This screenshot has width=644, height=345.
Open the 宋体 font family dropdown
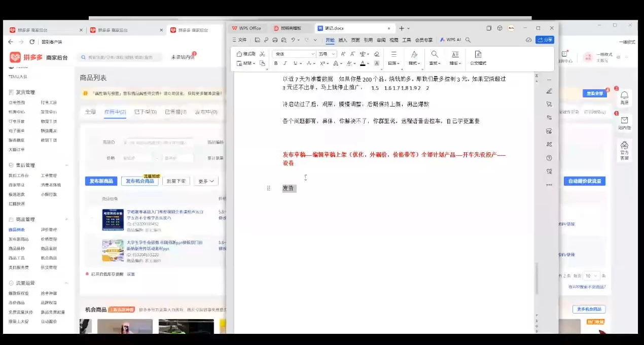(x=294, y=54)
